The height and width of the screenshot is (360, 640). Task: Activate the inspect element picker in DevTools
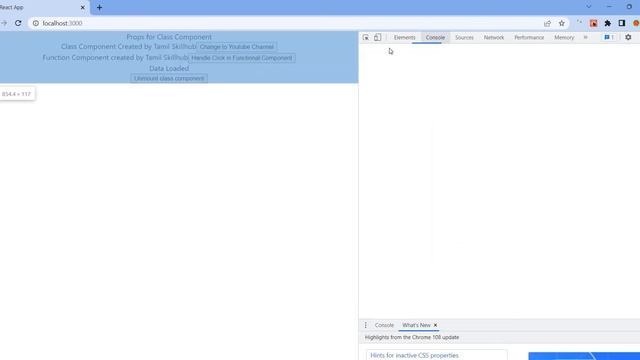coord(366,37)
